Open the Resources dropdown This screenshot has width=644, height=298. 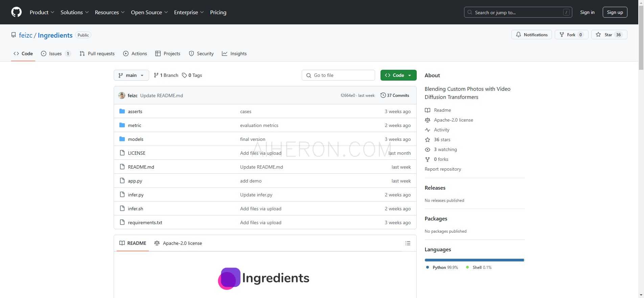click(110, 12)
